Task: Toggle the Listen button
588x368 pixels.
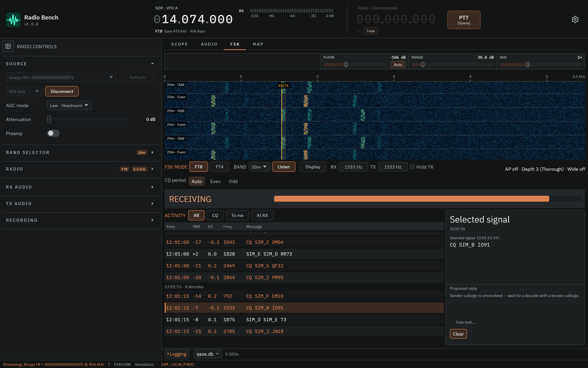Action: 284,167
